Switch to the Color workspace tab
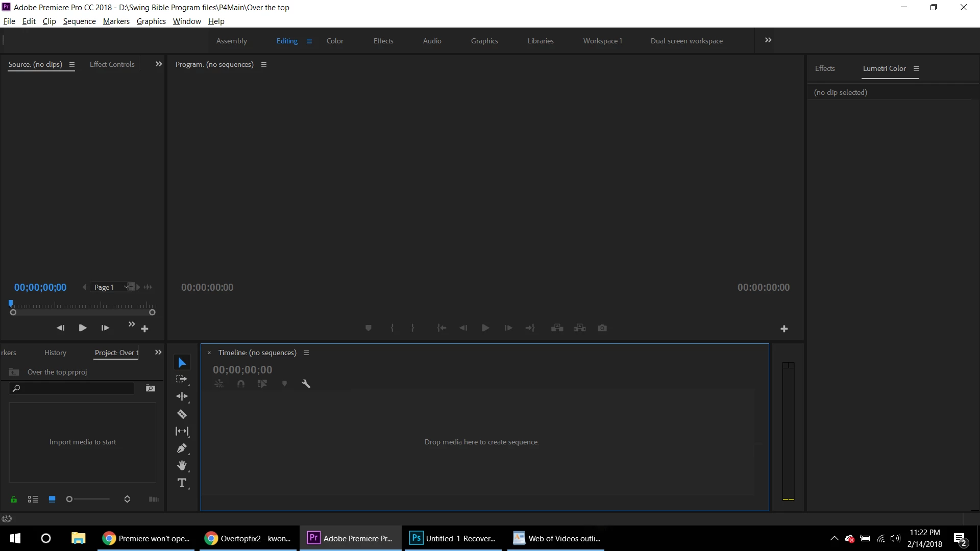This screenshot has height=551, width=980. pyautogui.click(x=335, y=41)
